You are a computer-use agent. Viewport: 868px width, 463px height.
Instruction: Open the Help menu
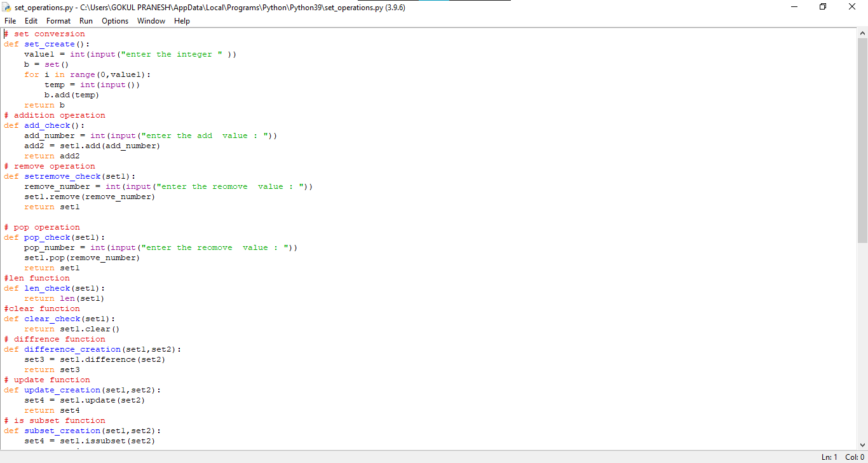pyautogui.click(x=182, y=21)
